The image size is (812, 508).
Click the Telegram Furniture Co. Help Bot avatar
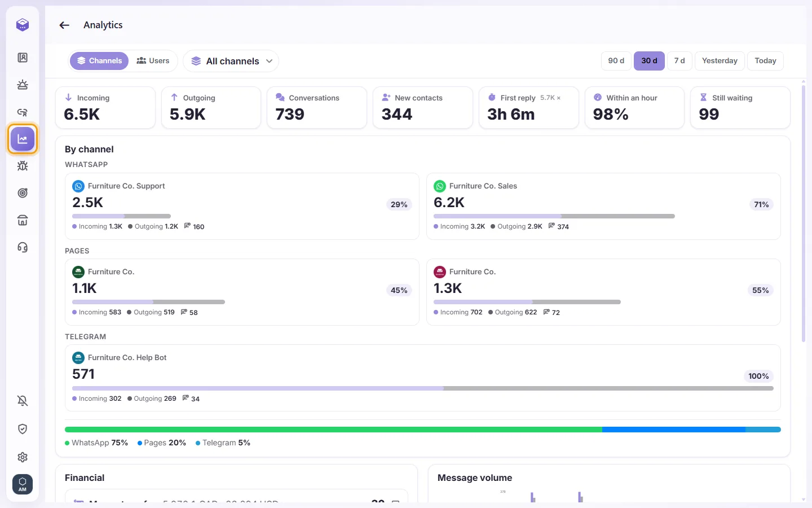[x=78, y=358]
